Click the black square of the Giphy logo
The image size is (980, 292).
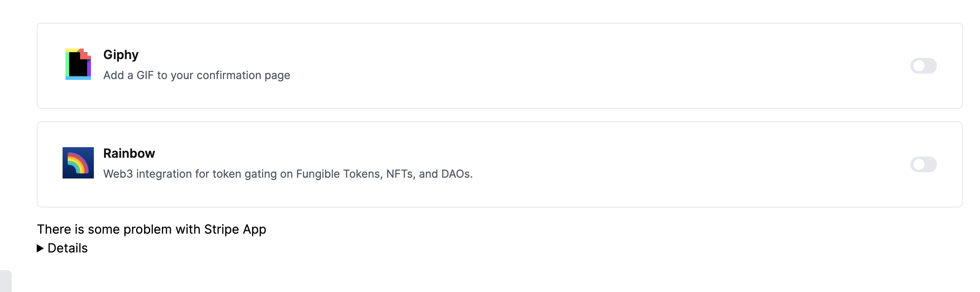click(x=77, y=65)
